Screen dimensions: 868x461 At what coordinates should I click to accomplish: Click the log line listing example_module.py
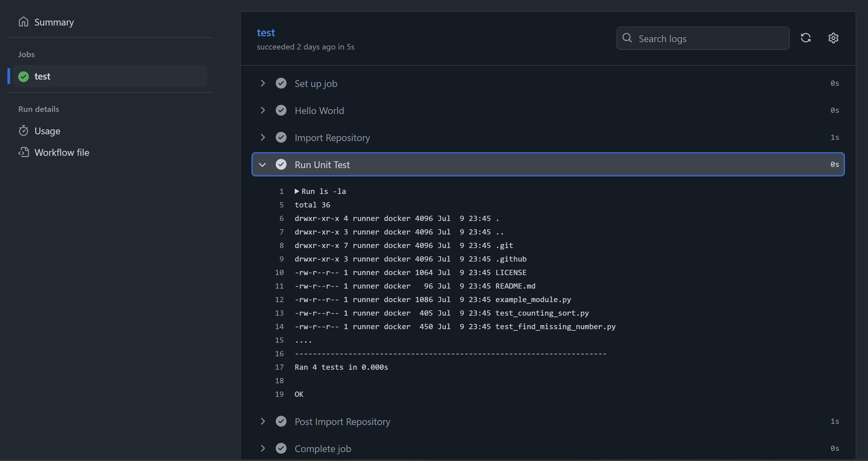[433, 299]
